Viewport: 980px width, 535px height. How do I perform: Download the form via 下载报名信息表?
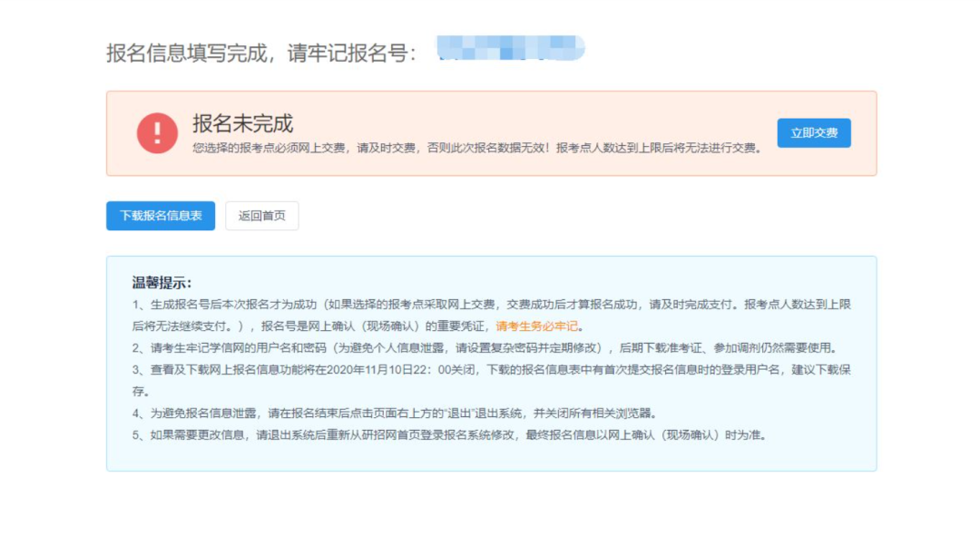pos(161,216)
